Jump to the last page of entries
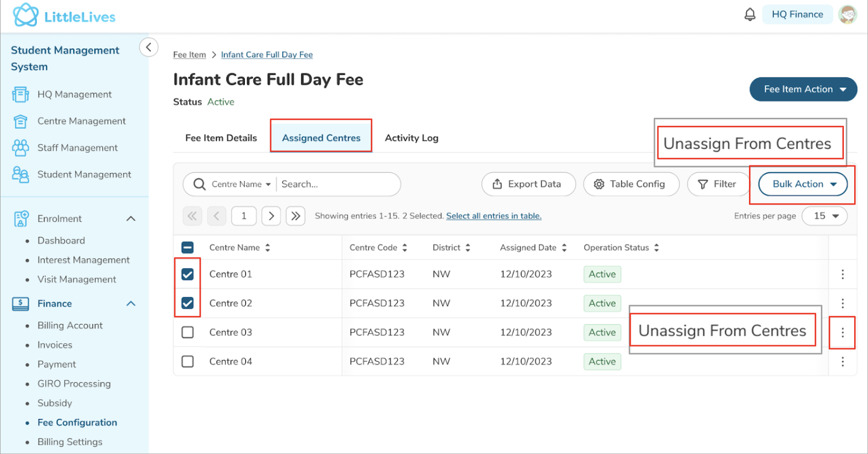The width and height of the screenshot is (868, 454). coord(295,216)
